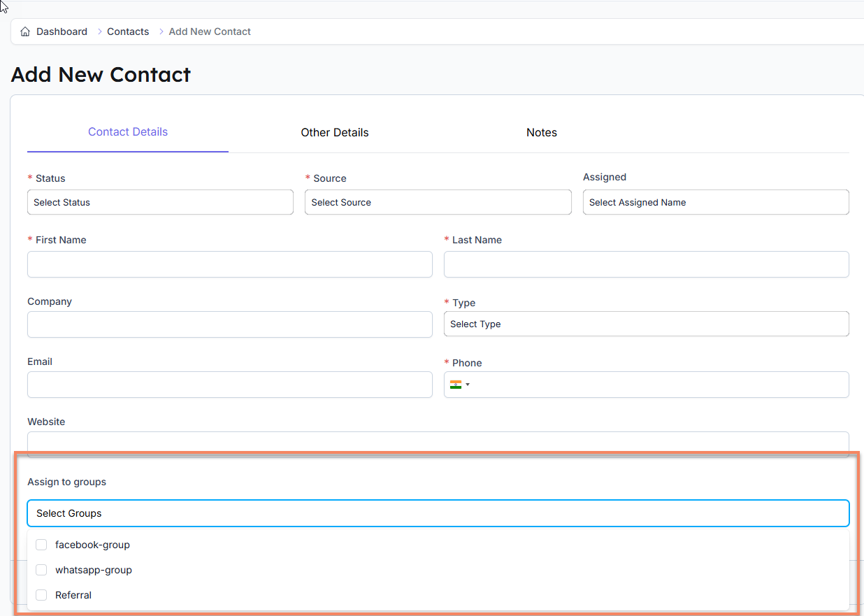Open the Select Source dropdown
The height and width of the screenshot is (616, 864).
tap(438, 202)
